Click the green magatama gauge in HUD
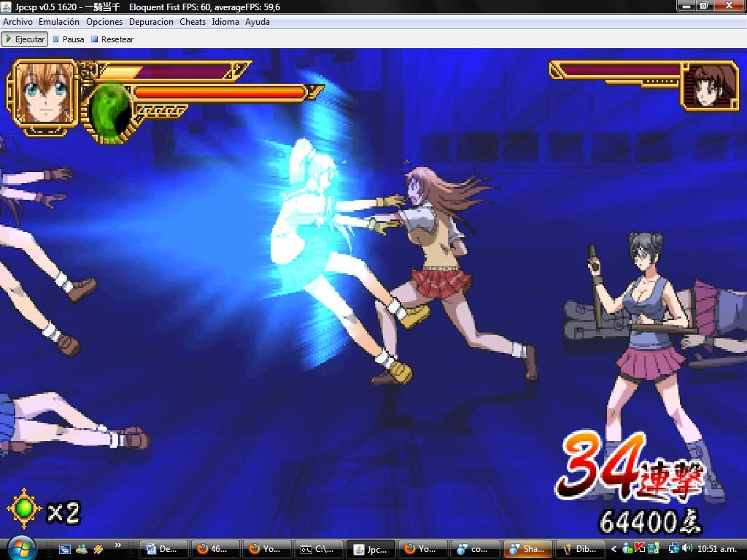The height and width of the screenshot is (560, 747). pos(111,111)
